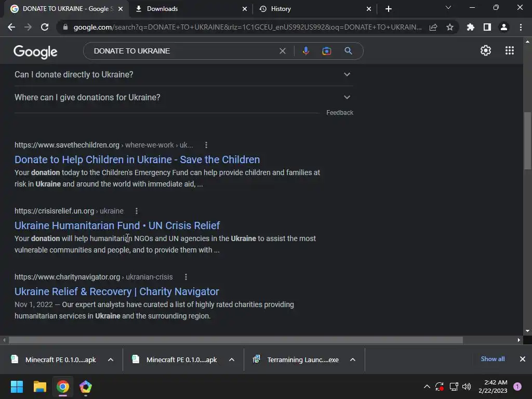Open Google quick settings gear
Screen dimensions: 532x399
(x=486, y=50)
